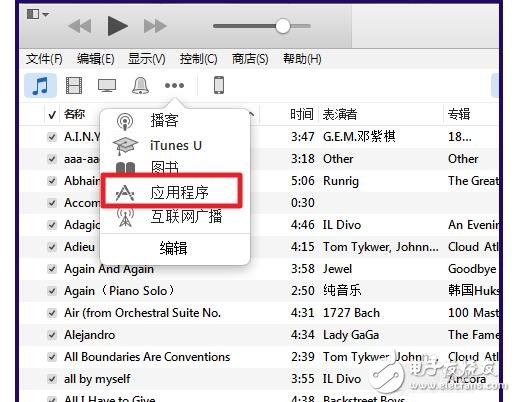
Task: Click the App Store icon beside 应用程序
Action: [125, 192]
